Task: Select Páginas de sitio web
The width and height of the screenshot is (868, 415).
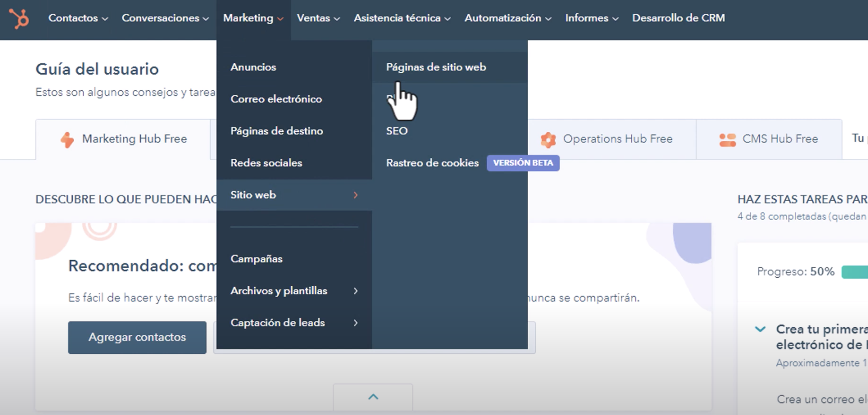Action: point(436,67)
